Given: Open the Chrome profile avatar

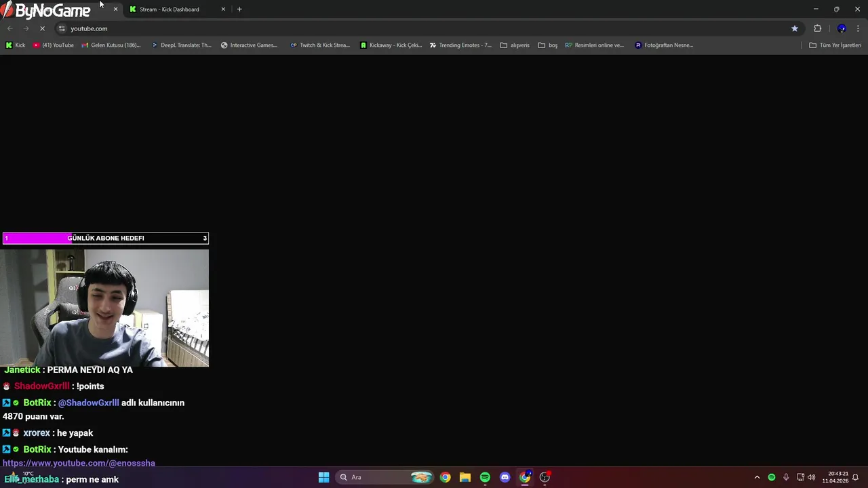Looking at the screenshot, I should 842,28.
